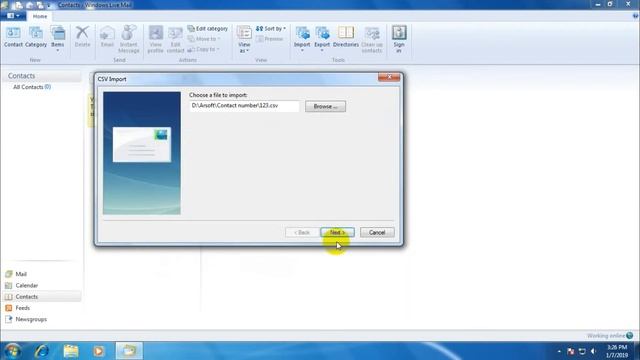Click the network icon in system tray
Viewport: 640px width, 360px height.
pyautogui.click(x=582, y=351)
